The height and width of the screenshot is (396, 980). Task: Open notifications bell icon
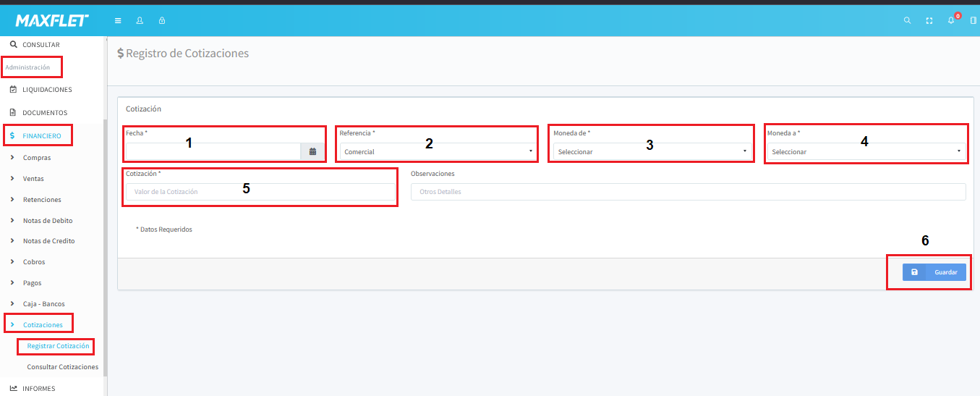coord(951,20)
